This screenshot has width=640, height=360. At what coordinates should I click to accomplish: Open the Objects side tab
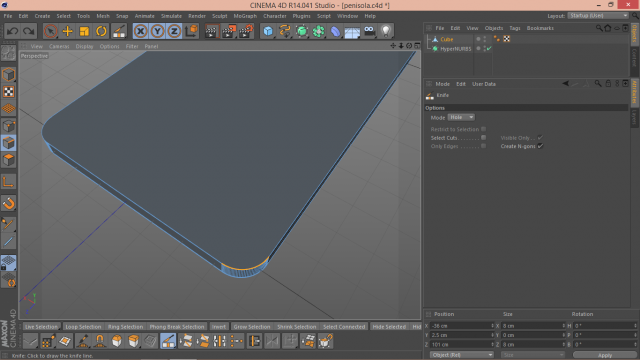[635, 33]
